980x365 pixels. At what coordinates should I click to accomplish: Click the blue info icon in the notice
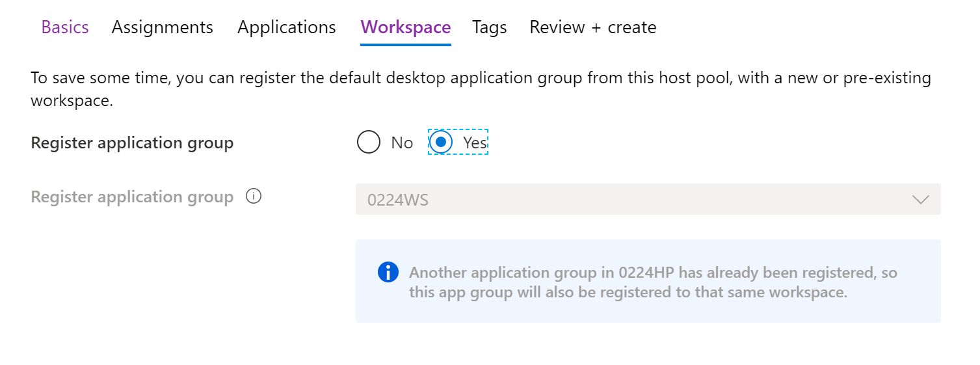click(x=388, y=273)
